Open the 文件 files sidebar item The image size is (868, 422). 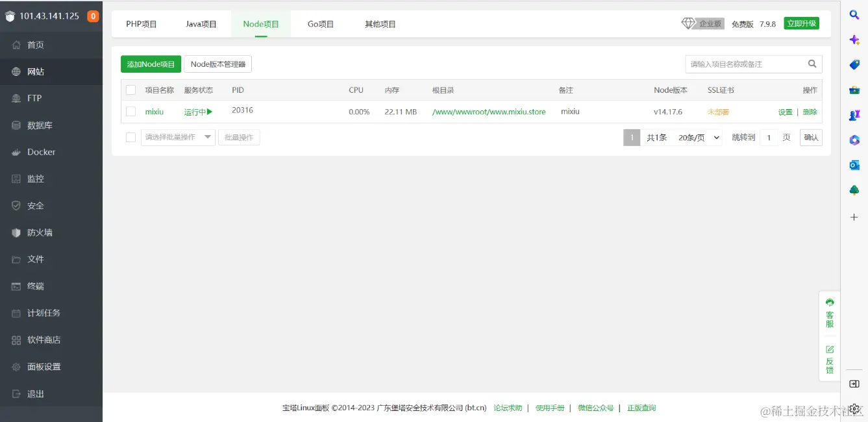[x=51, y=259]
